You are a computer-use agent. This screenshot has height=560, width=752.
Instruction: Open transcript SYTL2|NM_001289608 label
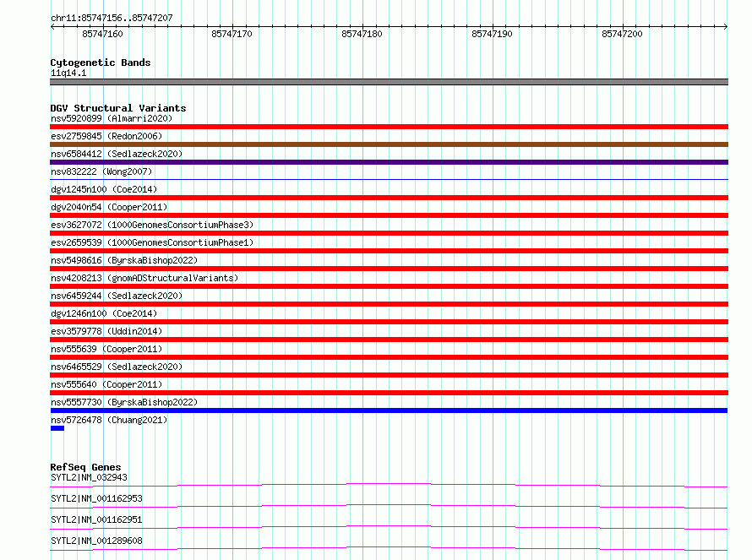(x=96, y=541)
